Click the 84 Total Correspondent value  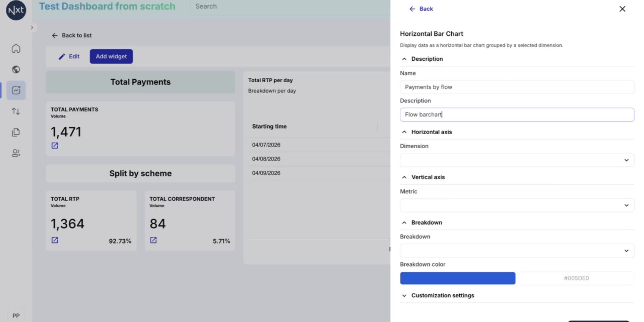tap(158, 224)
